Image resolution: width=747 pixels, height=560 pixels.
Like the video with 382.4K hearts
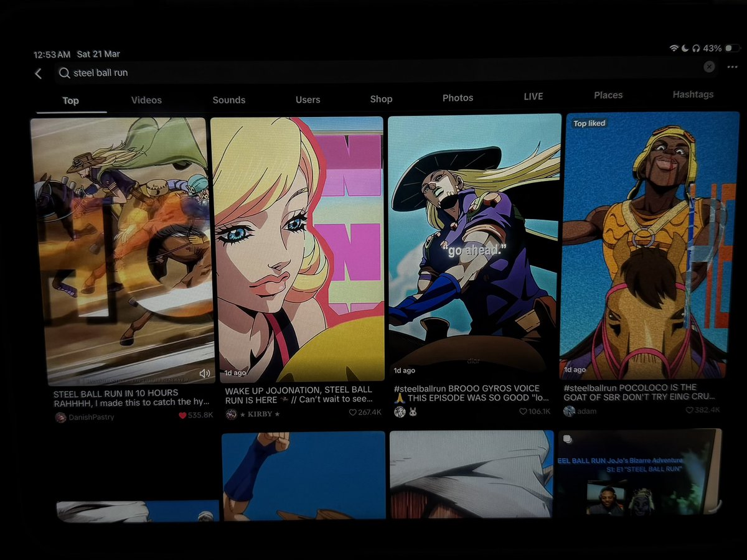coord(689,410)
